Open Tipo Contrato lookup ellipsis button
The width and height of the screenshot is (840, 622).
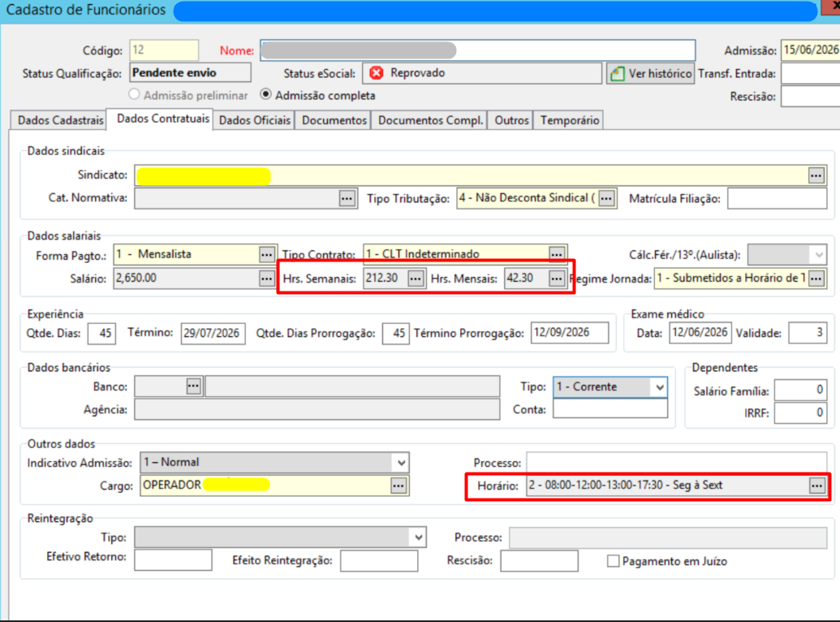557,254
